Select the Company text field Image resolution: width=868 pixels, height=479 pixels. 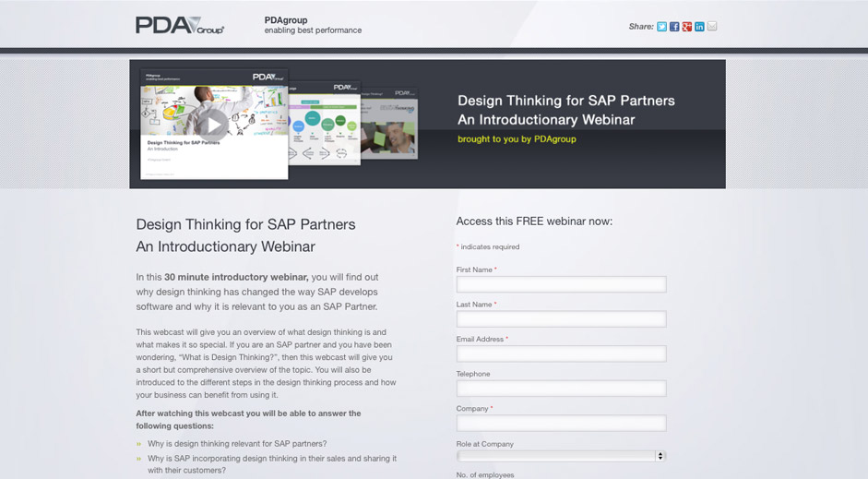click(561, 424)
